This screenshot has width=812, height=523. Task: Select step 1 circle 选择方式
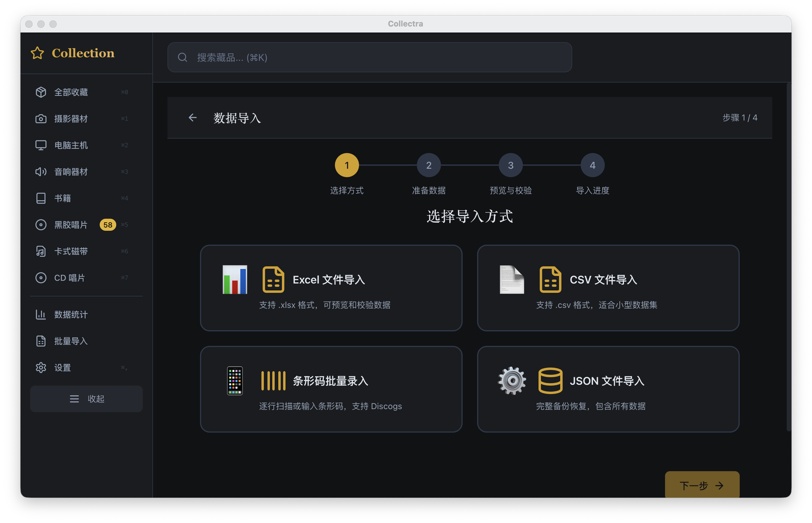pyautogui.click(x=347, y=165)
